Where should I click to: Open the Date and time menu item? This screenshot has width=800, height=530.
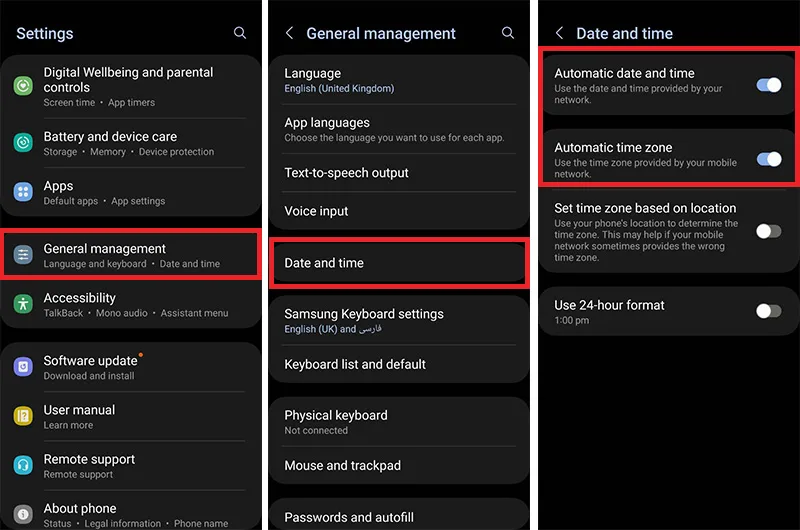[399, 263]
